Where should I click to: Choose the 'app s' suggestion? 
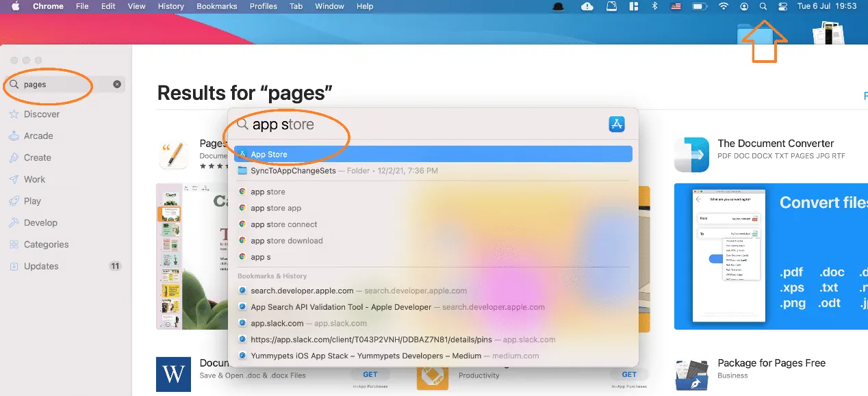pyautogui.click(x=433, y=257)
